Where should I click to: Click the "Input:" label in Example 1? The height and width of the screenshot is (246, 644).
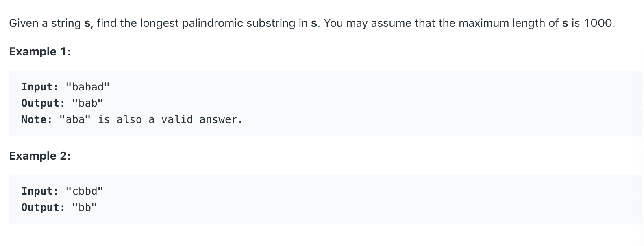[40, 87]
